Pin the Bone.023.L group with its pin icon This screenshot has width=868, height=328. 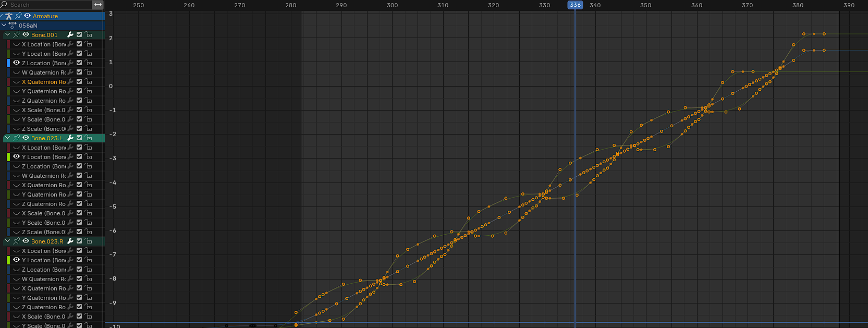coord(17,138)
